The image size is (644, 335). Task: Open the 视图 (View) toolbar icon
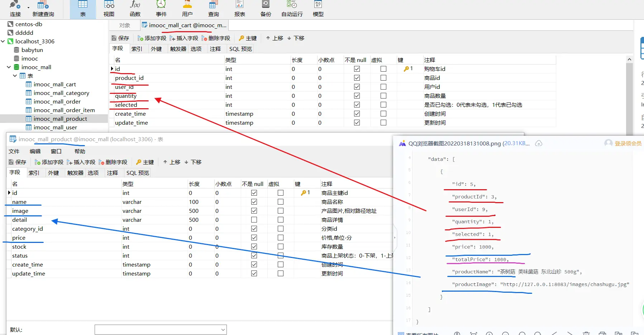click(109, 9)
